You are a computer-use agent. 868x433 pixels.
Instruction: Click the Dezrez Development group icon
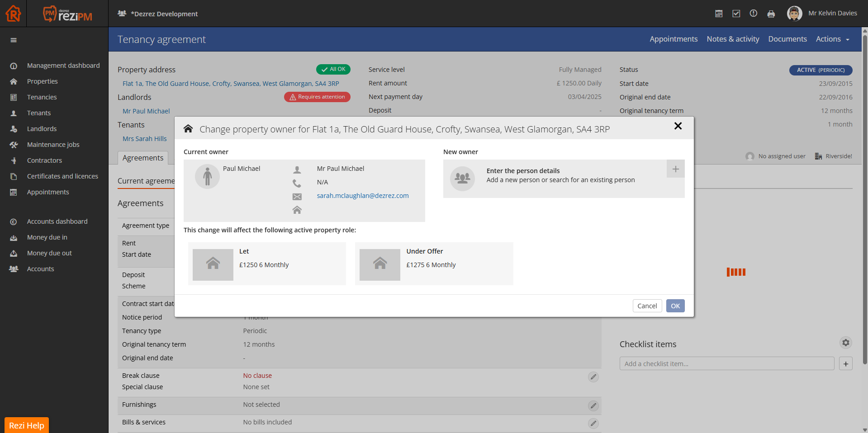pyautogui.click(x=122, y=14)
